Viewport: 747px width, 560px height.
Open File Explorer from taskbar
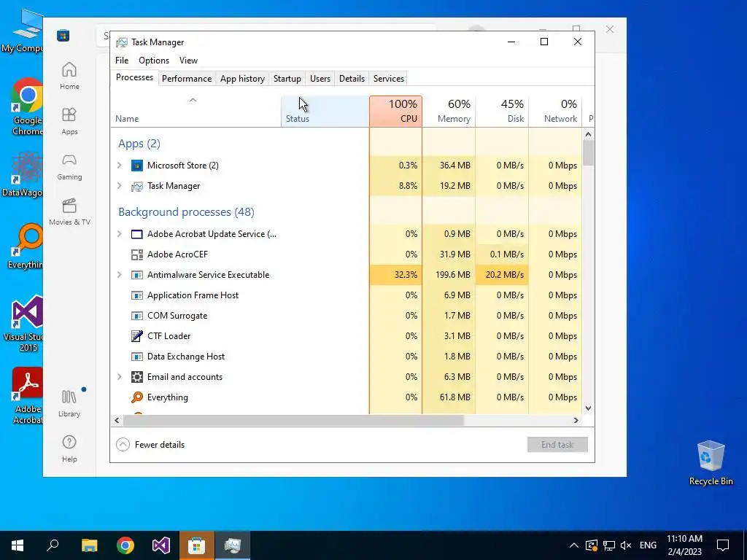pos(89,545)
